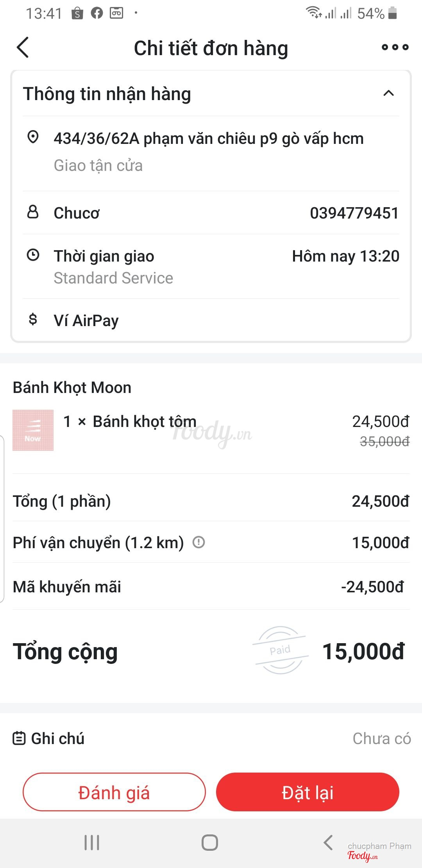Tap the dollar sign payment icon
The height and width of the screenshot is (868, 422).
click(33, 319)
